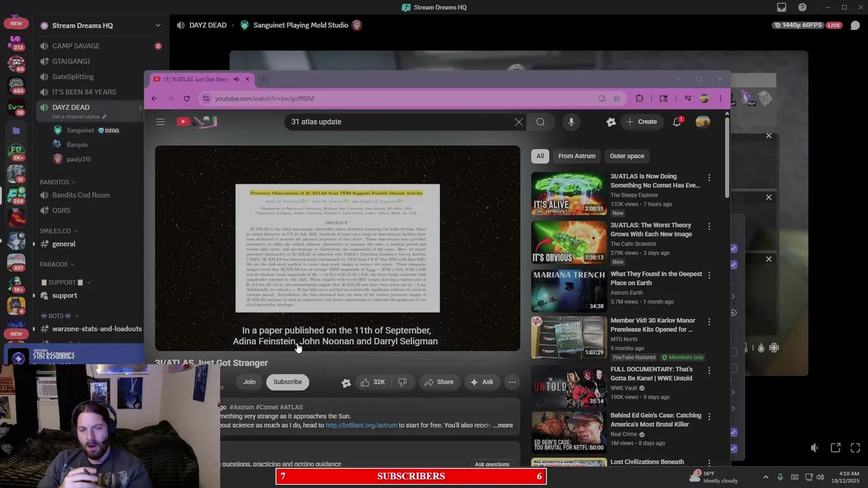Open the YouTube account avatar menu
868x488 pixels.
(x=703, y=122)
